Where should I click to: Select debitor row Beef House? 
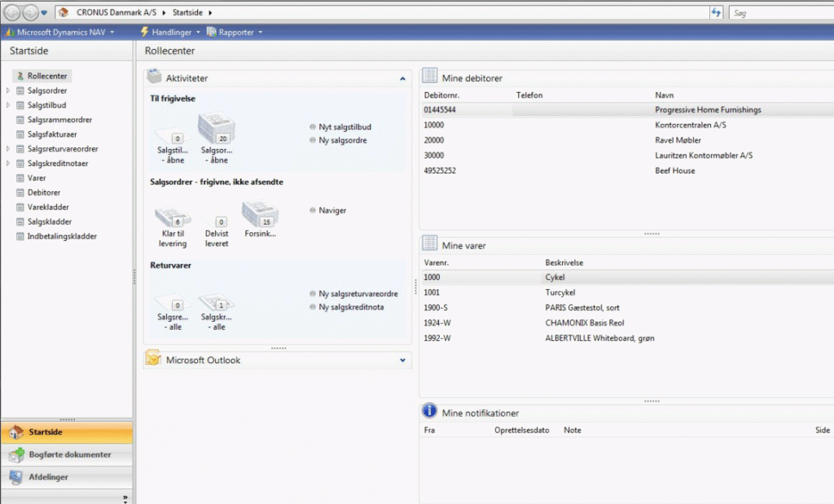(628, 171)
